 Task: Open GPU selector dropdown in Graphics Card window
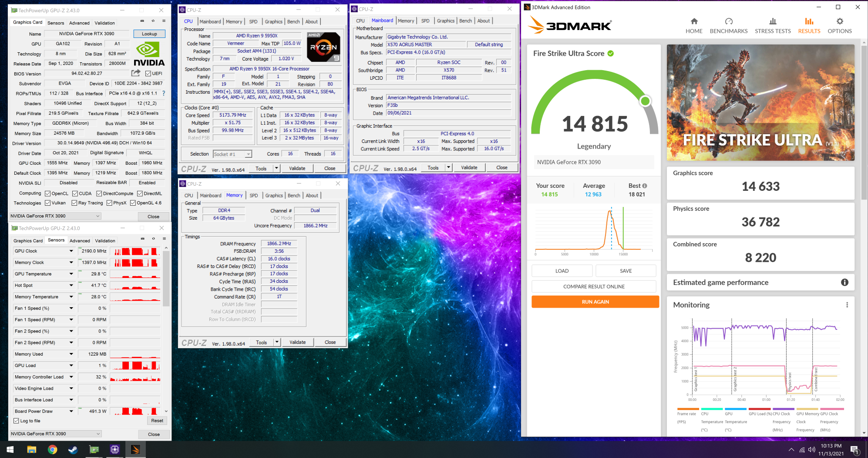[x=55, y=216]
